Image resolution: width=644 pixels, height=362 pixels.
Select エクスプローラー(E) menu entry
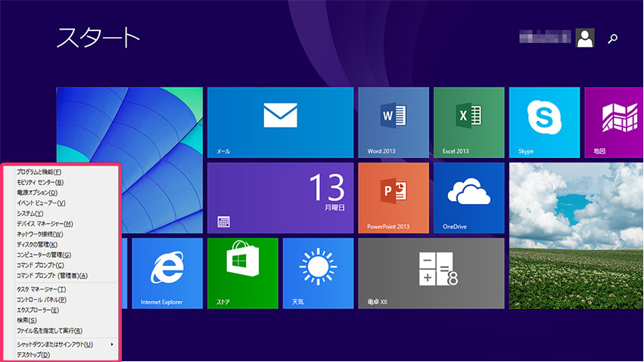38,310
